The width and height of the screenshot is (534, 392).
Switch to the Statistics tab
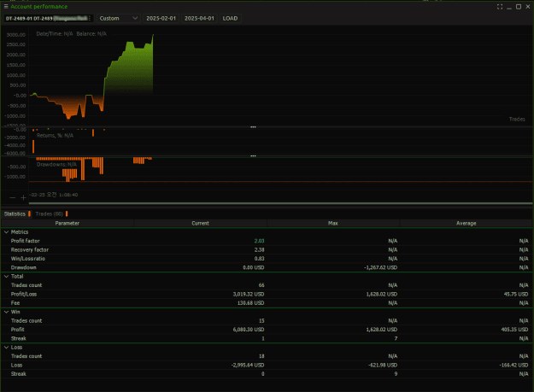(15, 214)
